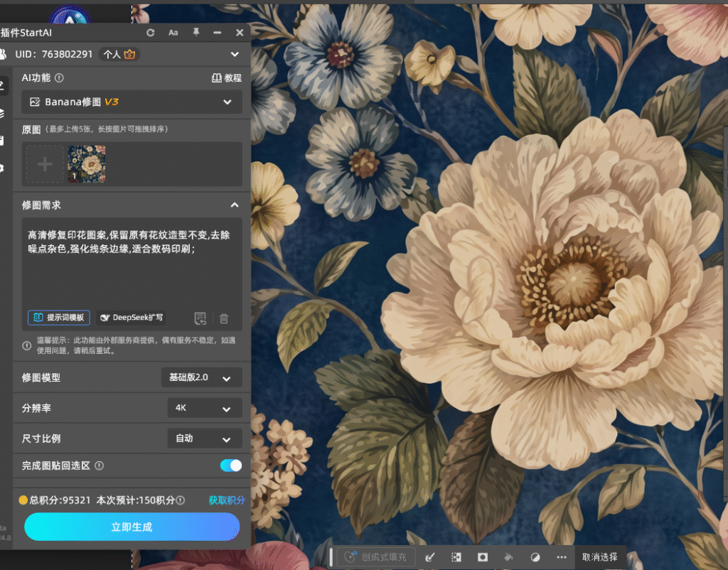Open the 尺寸比例 自动 dropdown

point(205,439)
